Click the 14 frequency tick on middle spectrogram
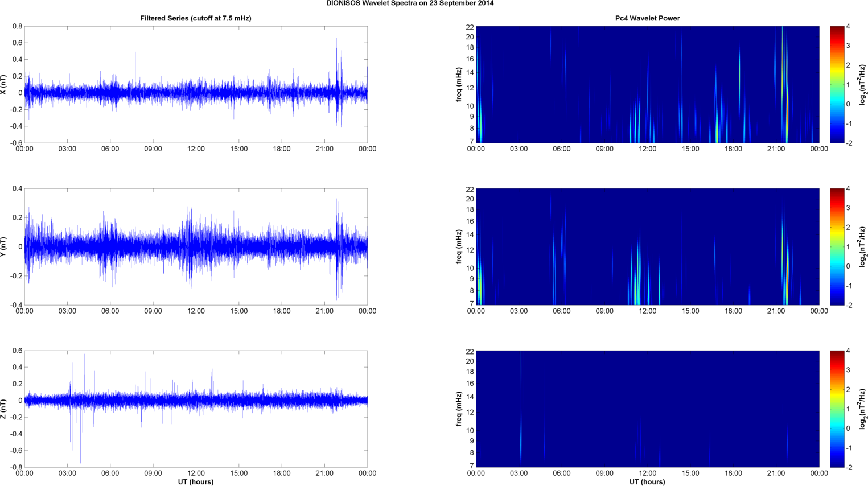The width and height of the screenshot is (868, 486). (470, 234)
